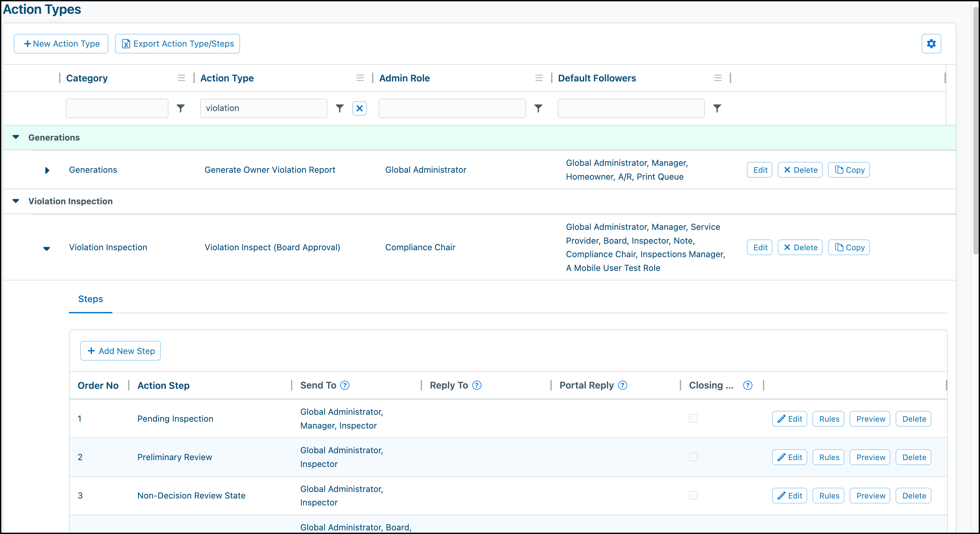Click Export Action Type/Steps button
The height and width of the screenshot is (534, 980).
[177, 44]
